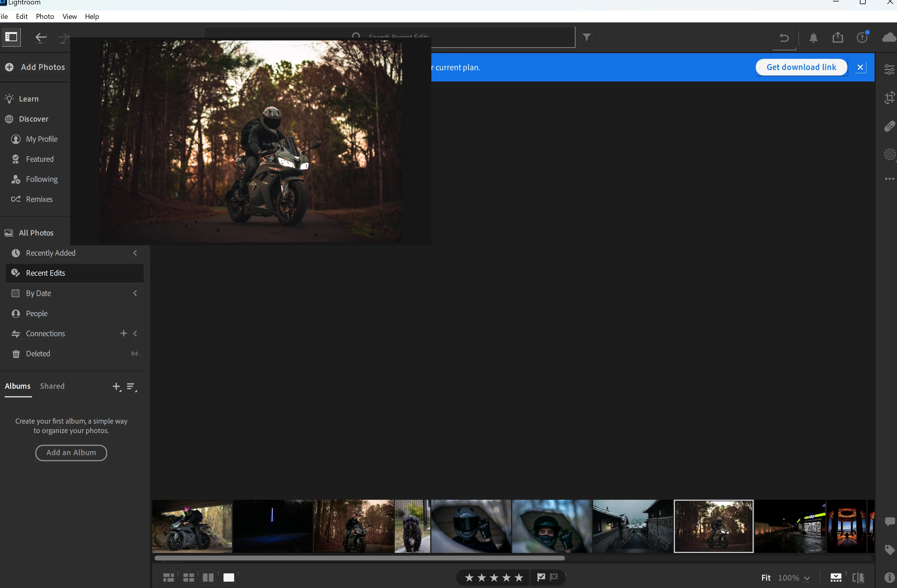Open the Photo menu

(45, 17)
